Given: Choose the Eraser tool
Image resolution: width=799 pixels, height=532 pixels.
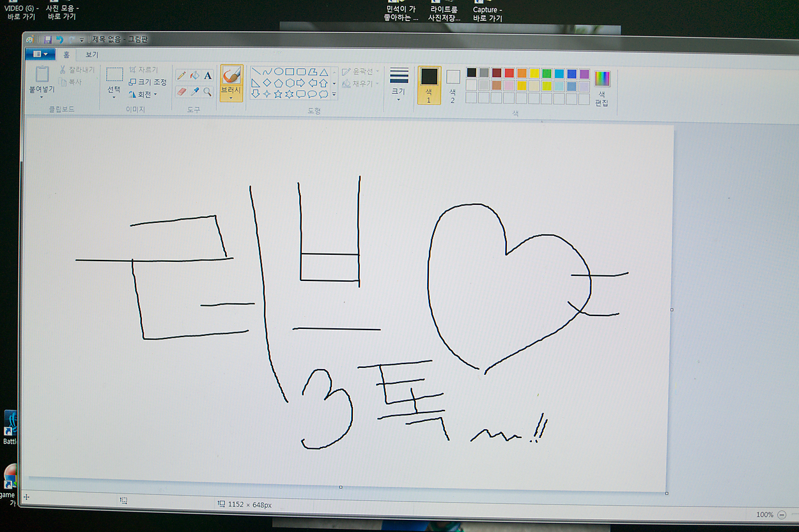Looking at the screenshot, I should pyautogui.click(x=182, y=92).
